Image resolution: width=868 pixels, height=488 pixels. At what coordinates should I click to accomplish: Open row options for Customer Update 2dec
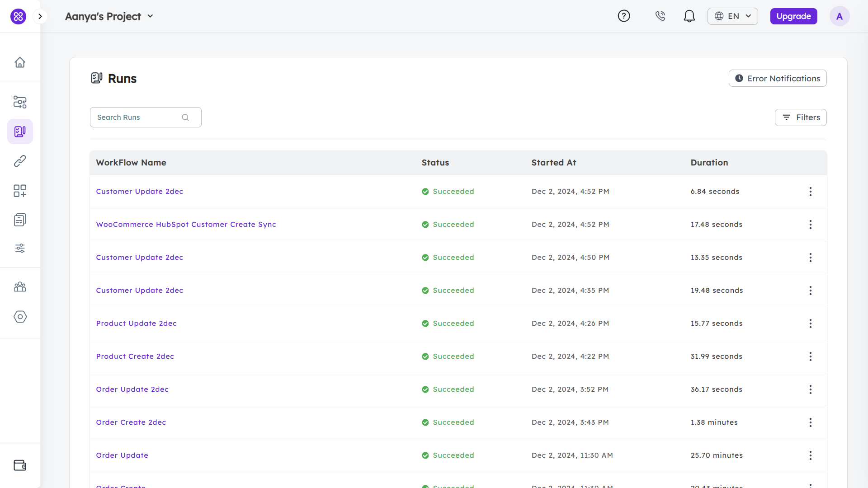click(x=810, y=192)
